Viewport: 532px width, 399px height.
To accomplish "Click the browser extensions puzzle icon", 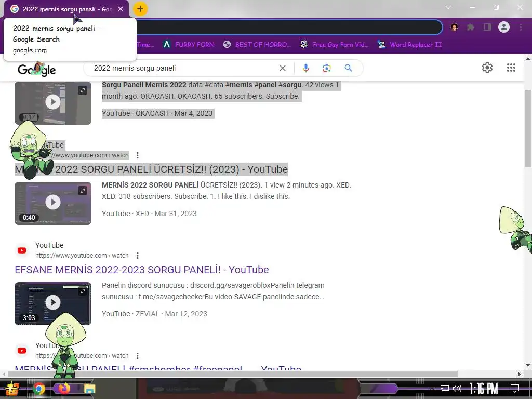I will [x=471, y=27].
